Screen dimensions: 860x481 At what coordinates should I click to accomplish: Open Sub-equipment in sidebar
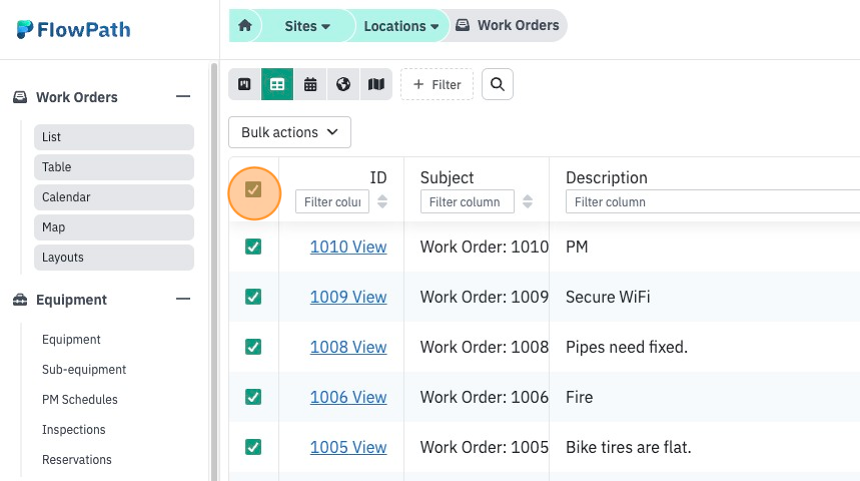pos(84,370)
